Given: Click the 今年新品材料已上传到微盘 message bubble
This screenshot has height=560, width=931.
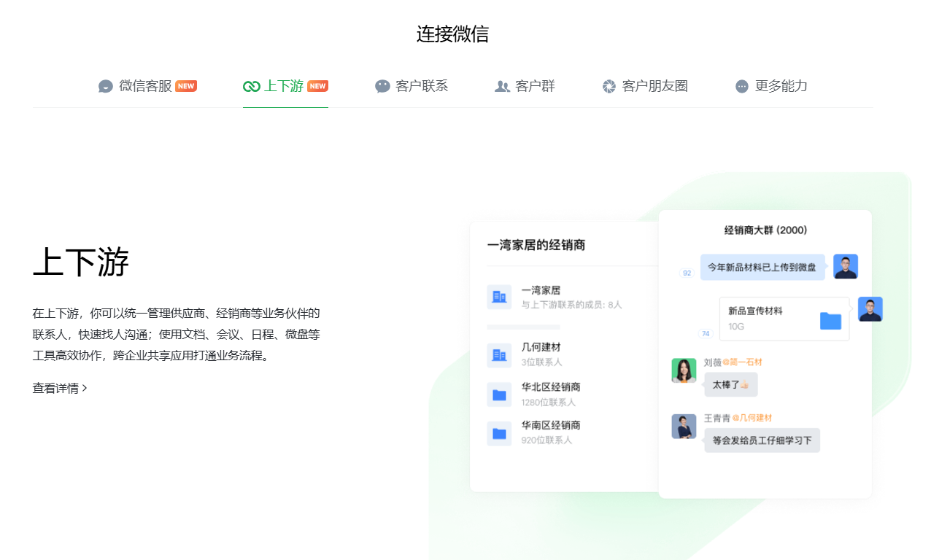Looking at the screenshot, I should (762, 267).
